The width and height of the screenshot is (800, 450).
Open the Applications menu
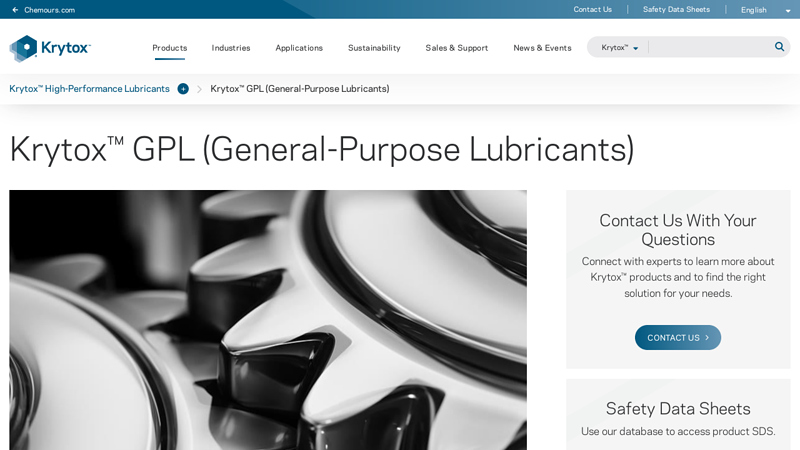click(x=299, y=47)
